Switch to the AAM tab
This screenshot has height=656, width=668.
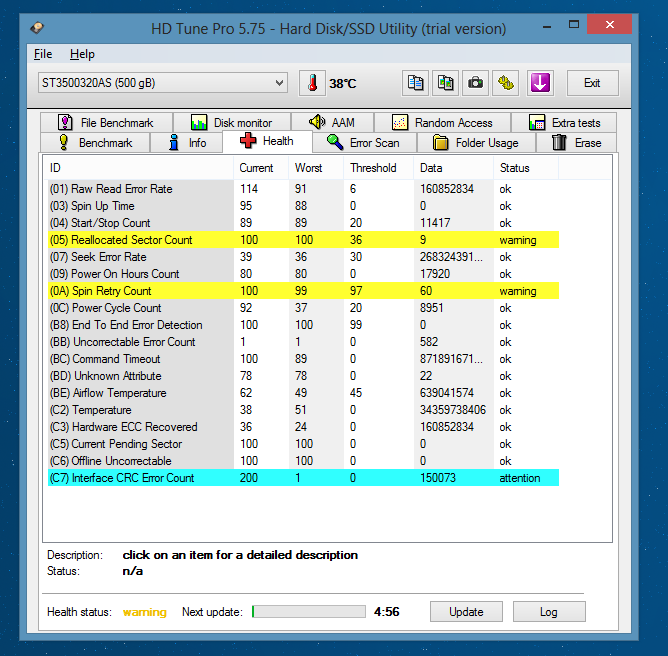pyautogui.click(x=332, y=123)
